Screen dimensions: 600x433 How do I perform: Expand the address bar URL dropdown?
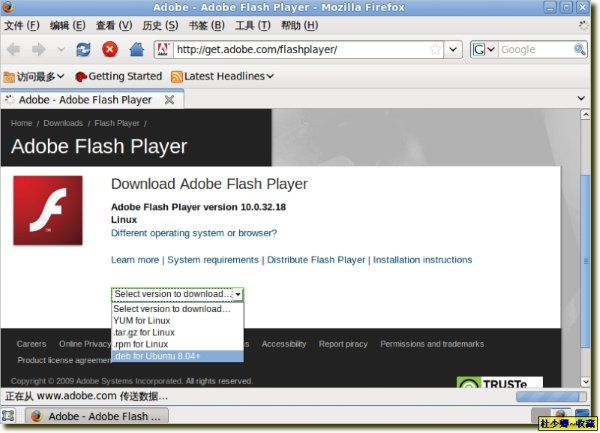453,49
